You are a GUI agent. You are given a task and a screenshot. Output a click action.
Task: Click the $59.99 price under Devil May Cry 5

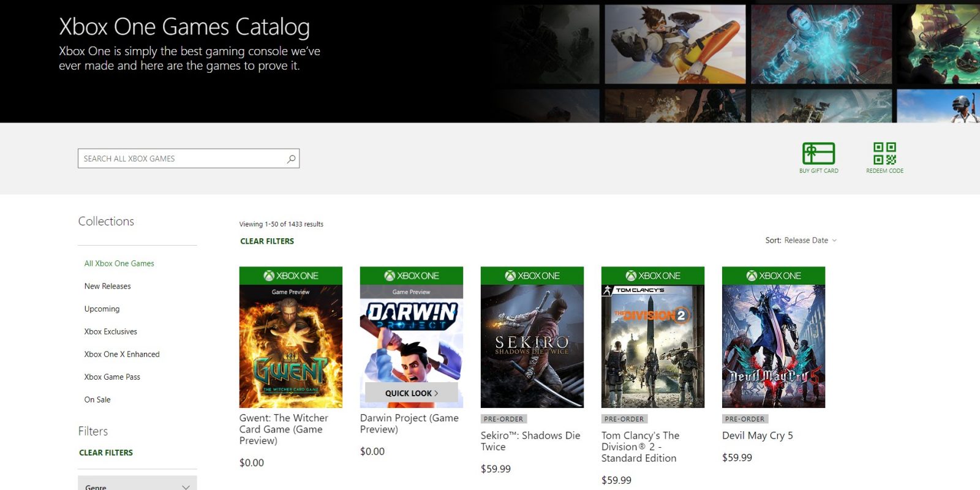(737, 458)
